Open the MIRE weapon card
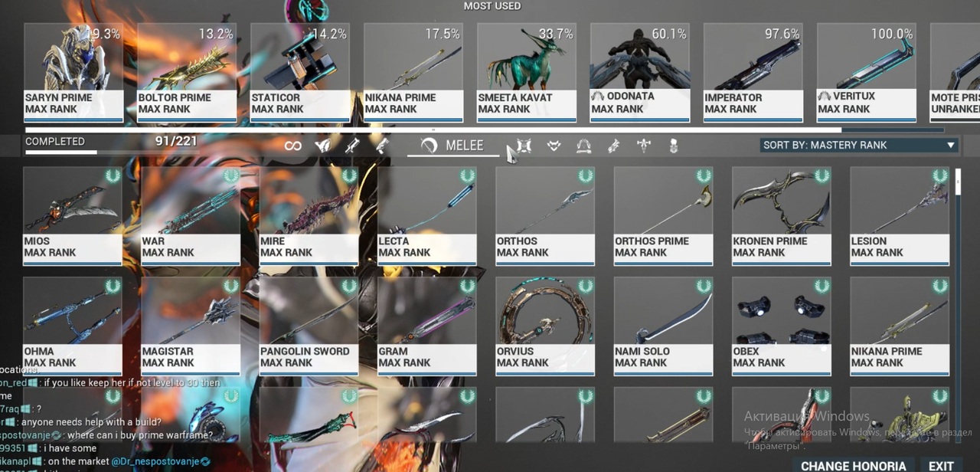This screenshot has height=472, width=980. (x=309, y=216)
